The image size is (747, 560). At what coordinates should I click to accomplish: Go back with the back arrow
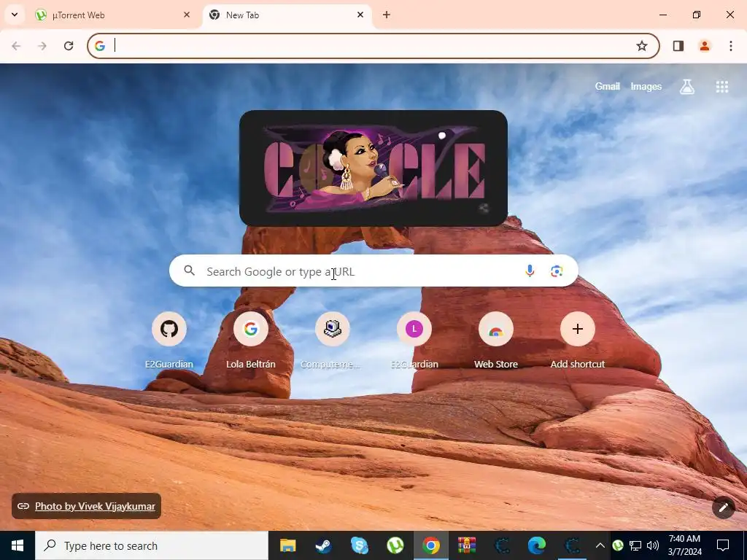(x=16, y=46)
